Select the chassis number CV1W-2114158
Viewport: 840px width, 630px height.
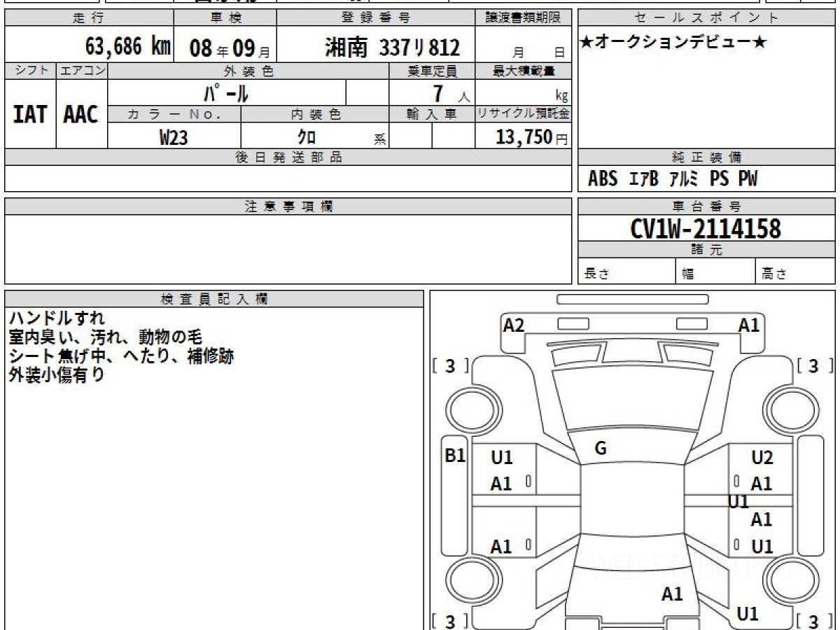click(x=706, y=228)
